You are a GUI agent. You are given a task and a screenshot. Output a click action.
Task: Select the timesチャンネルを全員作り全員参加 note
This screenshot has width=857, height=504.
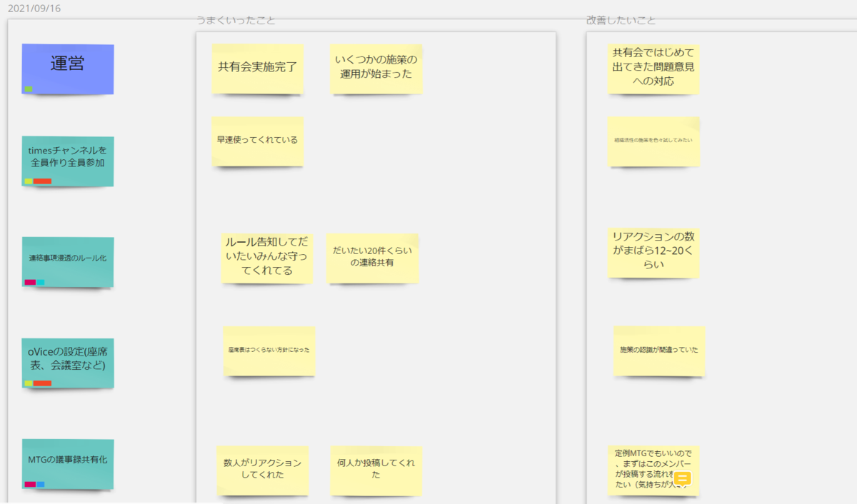(x=67, y=161)
